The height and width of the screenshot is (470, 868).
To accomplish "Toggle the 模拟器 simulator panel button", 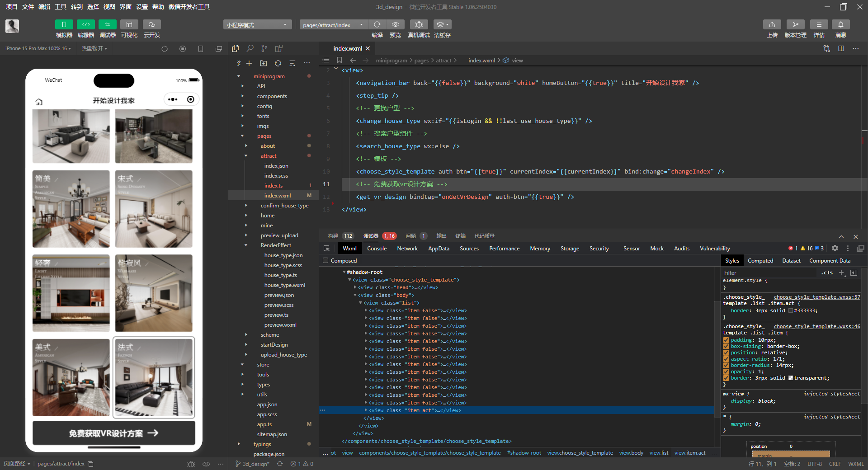I will tap(64, 24).
